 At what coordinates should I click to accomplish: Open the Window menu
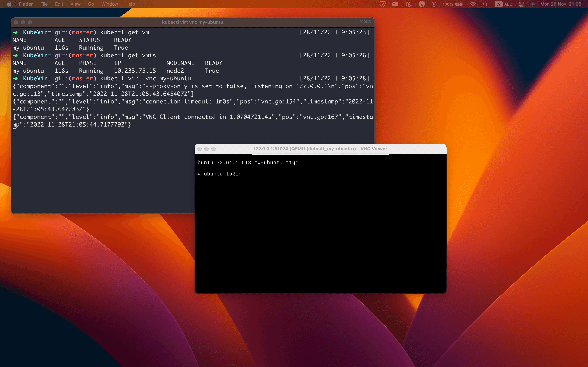pos(109,4)
